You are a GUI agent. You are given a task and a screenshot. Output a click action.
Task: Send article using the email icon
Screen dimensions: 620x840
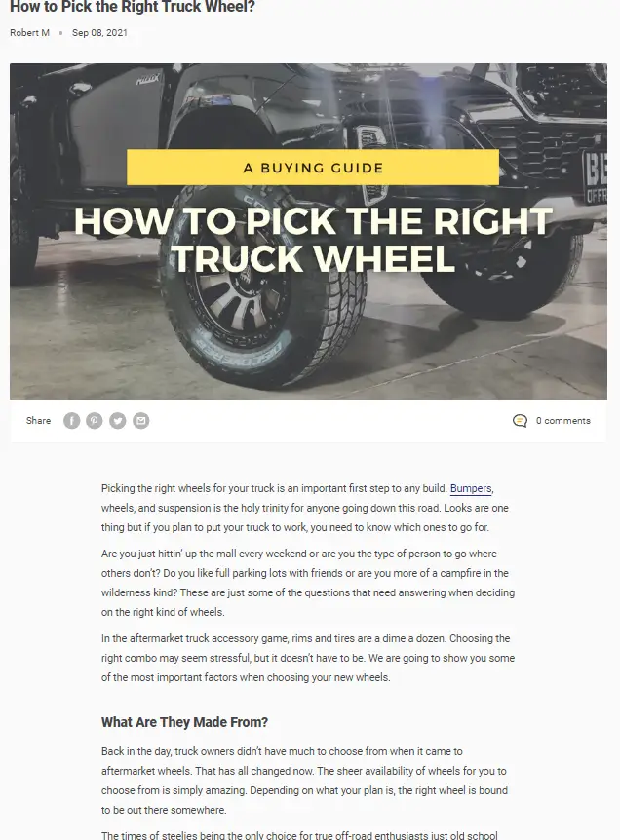pos(141,421)
